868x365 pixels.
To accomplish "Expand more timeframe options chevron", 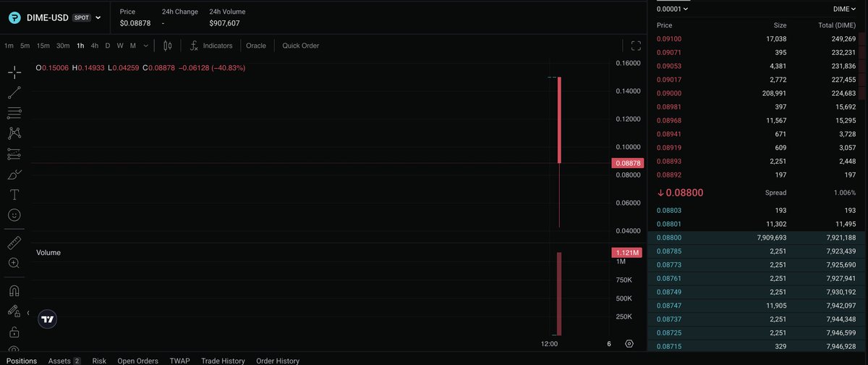I will coord(146,46).
